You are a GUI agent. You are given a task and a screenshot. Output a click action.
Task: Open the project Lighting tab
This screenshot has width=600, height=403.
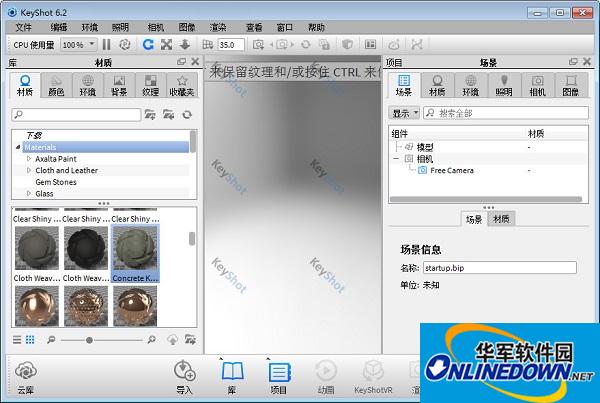point(504,85)
